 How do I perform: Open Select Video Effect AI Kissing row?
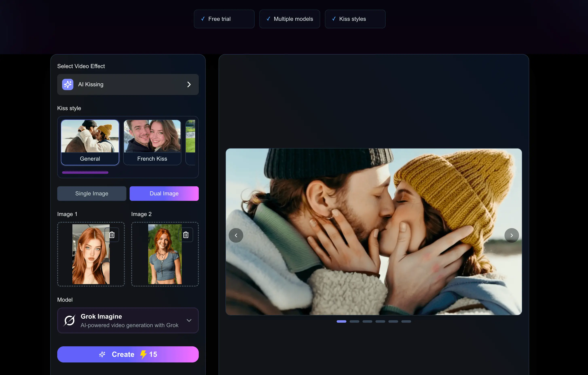coord(128,84)
